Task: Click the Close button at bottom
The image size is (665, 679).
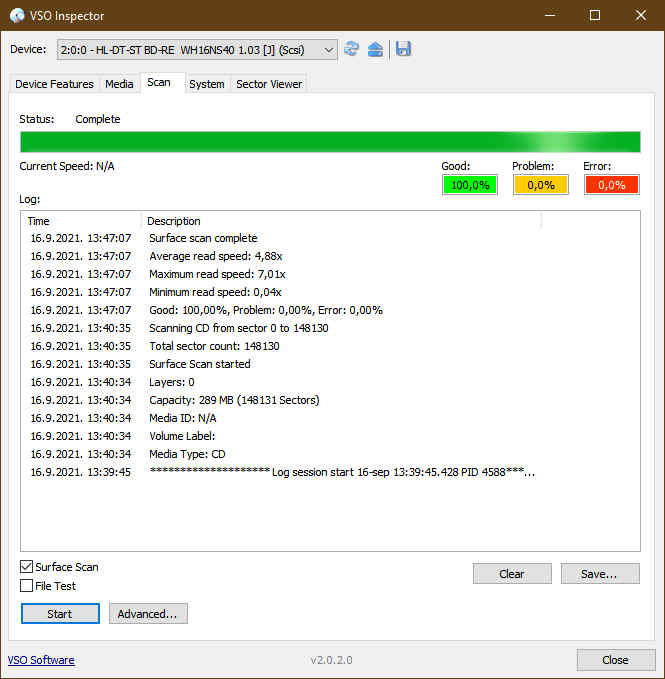Action: 615,660
